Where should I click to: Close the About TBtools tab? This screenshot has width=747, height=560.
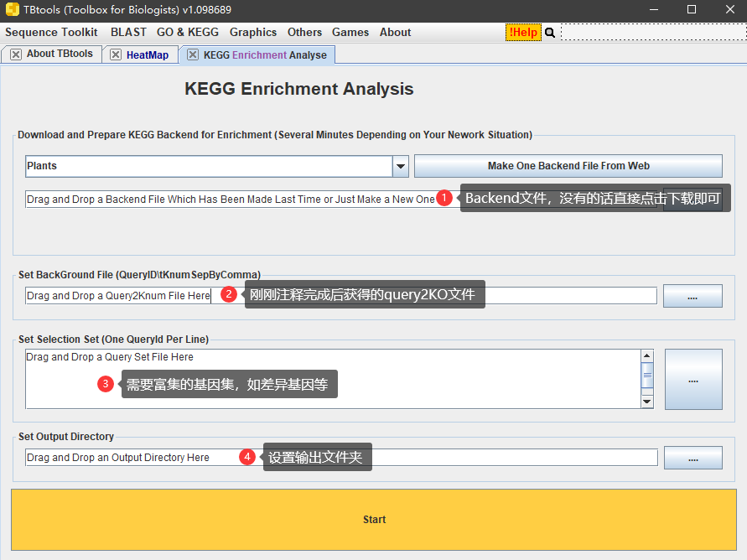pyautogui.click(x=16, y=54)
